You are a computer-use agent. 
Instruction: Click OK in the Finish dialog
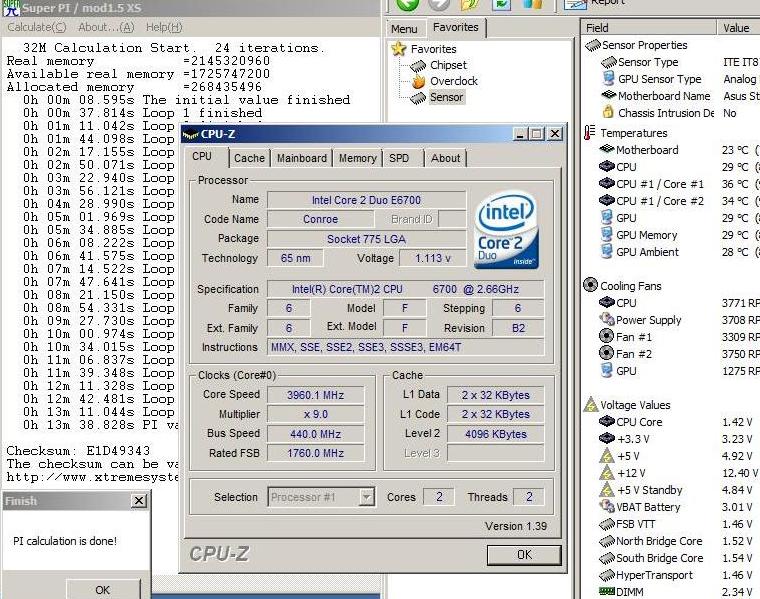[x=102, y=589]
